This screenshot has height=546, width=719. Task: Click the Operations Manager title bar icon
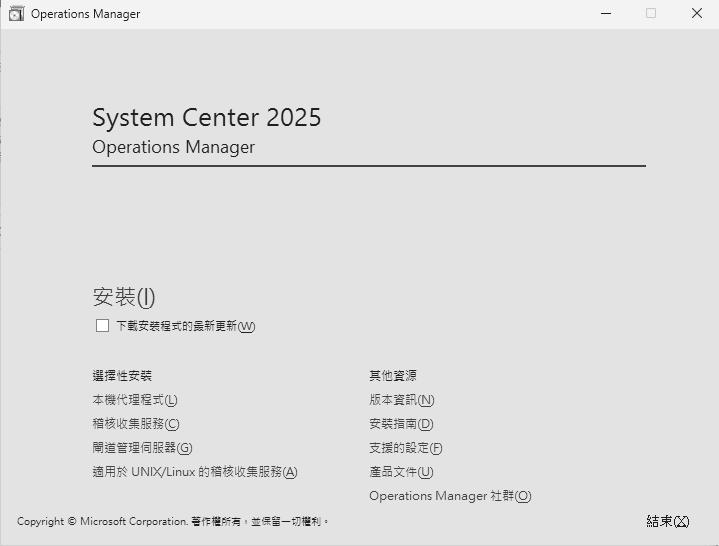tap(17, 14)
